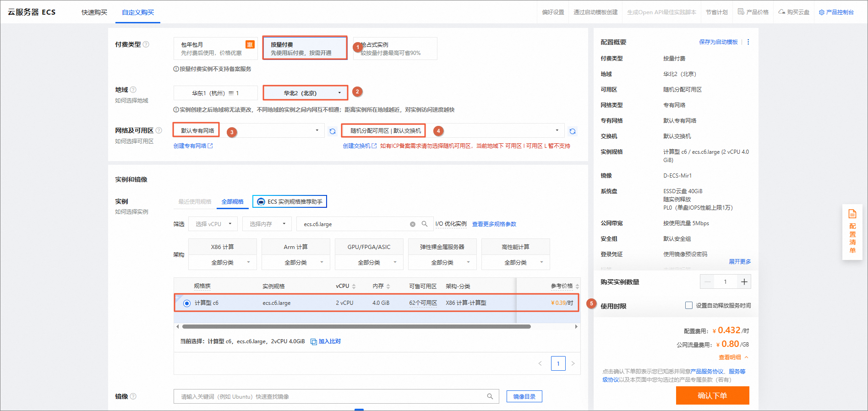Click the scrollbar left arrow
The height and width of the screenshot is (411, 868).
[x=177, y=327]
